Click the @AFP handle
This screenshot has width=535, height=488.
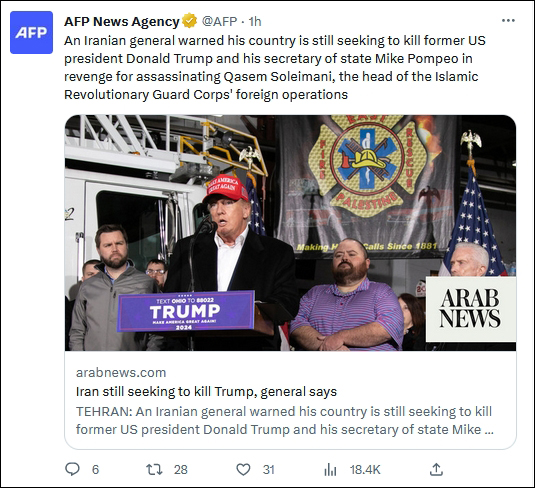coord(219,21)
